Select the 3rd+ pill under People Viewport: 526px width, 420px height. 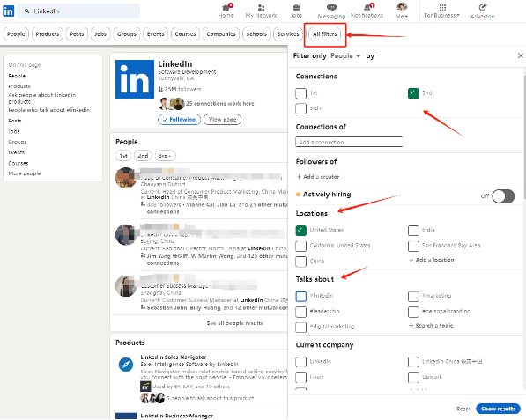(x=165, y=156)
